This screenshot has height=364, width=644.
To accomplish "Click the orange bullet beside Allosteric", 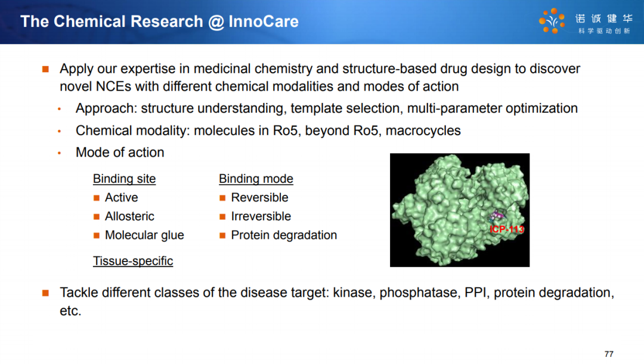I will click(x=97, y=217).
